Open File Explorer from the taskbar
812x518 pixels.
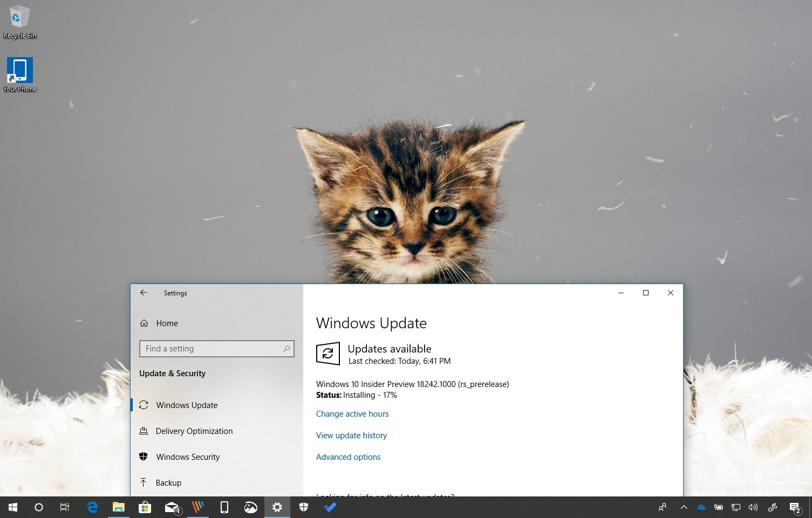[118, 507]
